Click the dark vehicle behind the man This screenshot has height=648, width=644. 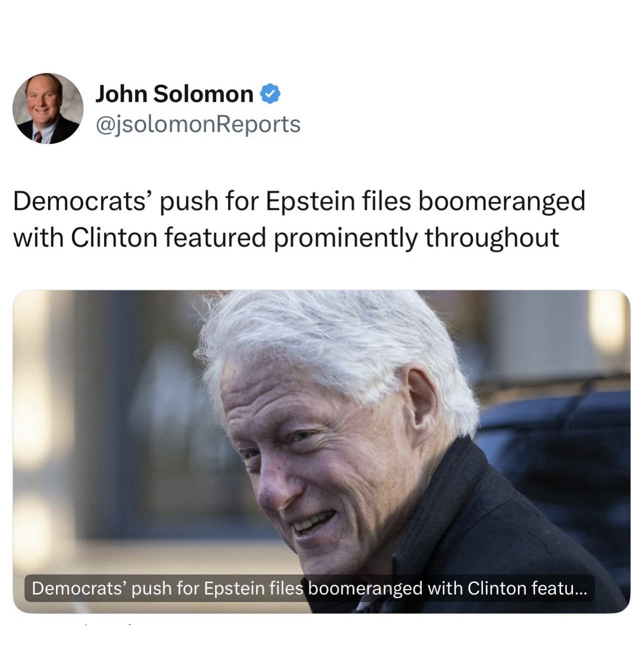pyautogui.click(x=555, y=465)
